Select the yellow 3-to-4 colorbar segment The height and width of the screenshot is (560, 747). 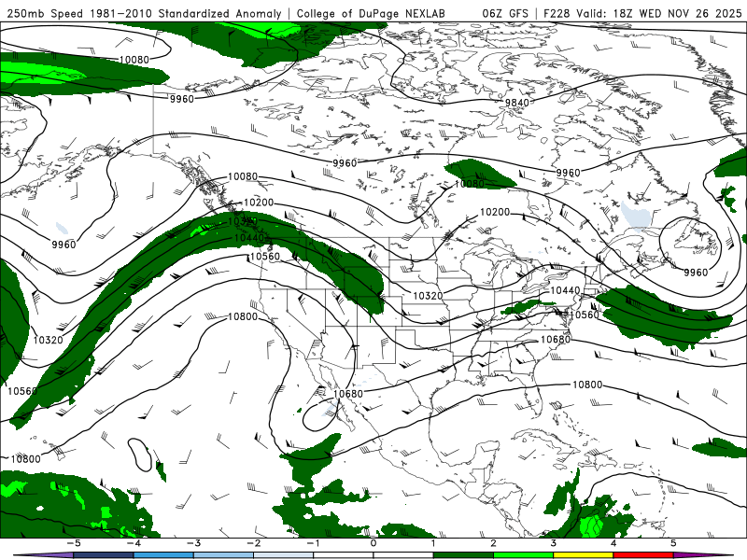(584, 555)
